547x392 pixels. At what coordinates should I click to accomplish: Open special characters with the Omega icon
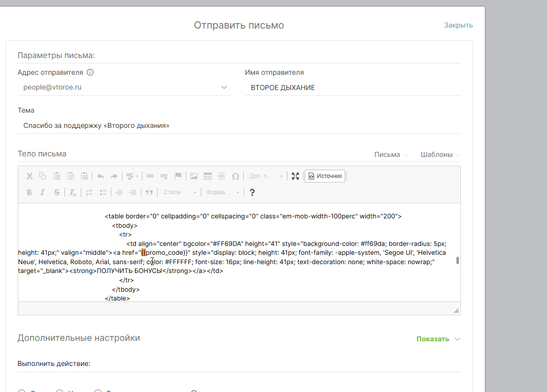pos(235,176)
